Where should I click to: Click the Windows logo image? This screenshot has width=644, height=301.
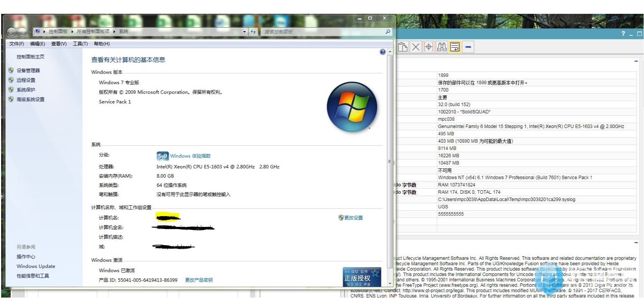tap(352, 107)
